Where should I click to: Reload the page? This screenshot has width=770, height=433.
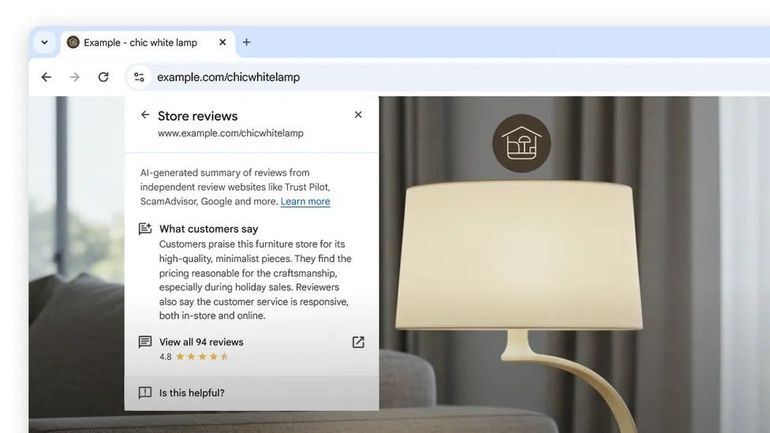point(103,77)
